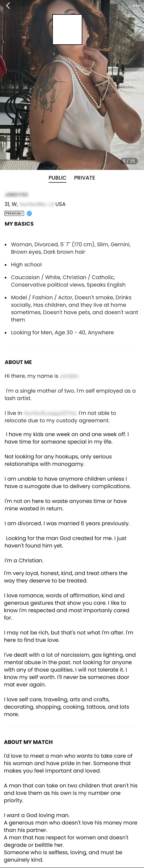Select the ABOUT ME section heading
The height and width of the screenshot is (868, 144).
pyautogui.click(x=18, y=362)
